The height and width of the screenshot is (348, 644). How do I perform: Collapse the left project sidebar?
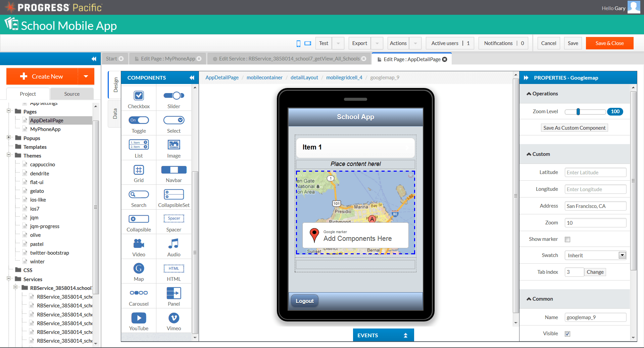tap(94, 59)
